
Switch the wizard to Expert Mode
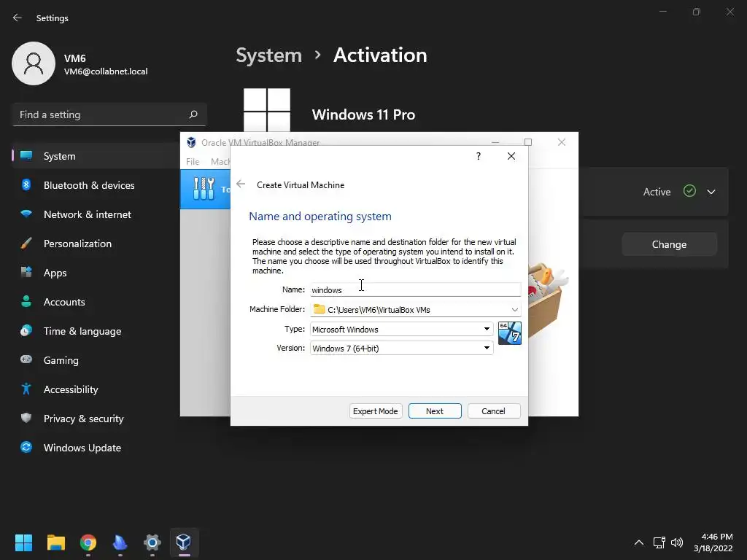coord(376,411)
